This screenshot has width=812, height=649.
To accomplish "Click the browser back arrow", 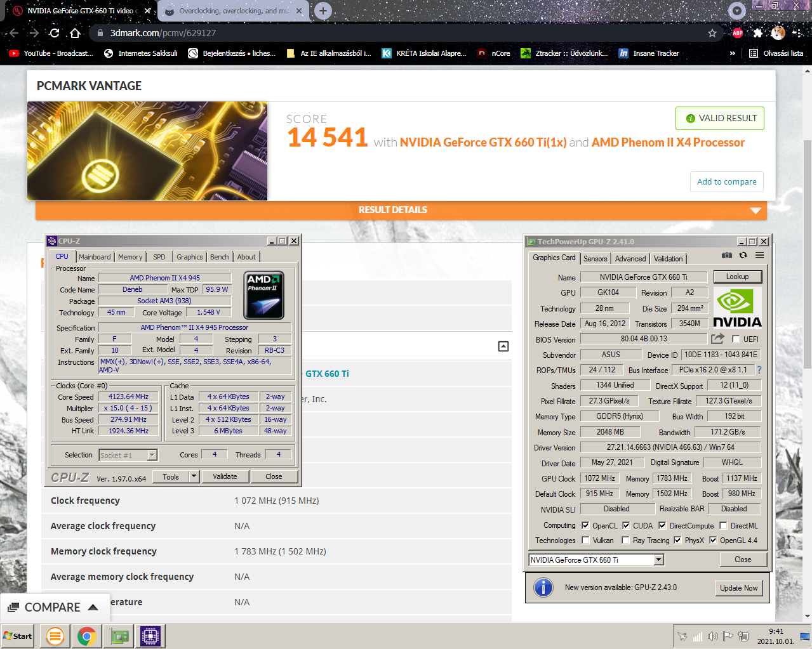I will pyautogui.click(x=14, y=33).
